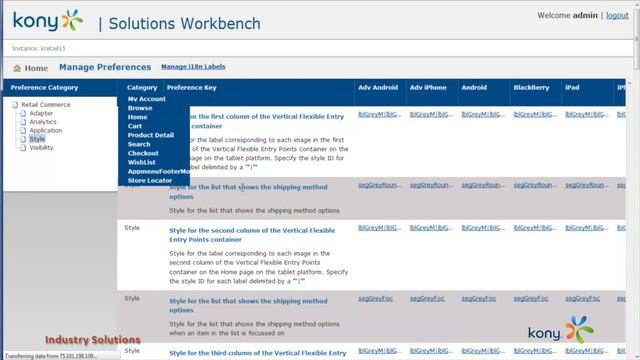Viewport: 640px width, 360px height.
Task: Click BlackBerry column header
Action: click(531, 87)
